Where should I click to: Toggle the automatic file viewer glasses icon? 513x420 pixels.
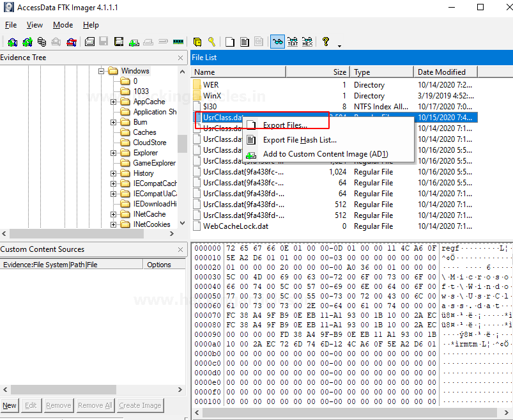tap(277, 42)
